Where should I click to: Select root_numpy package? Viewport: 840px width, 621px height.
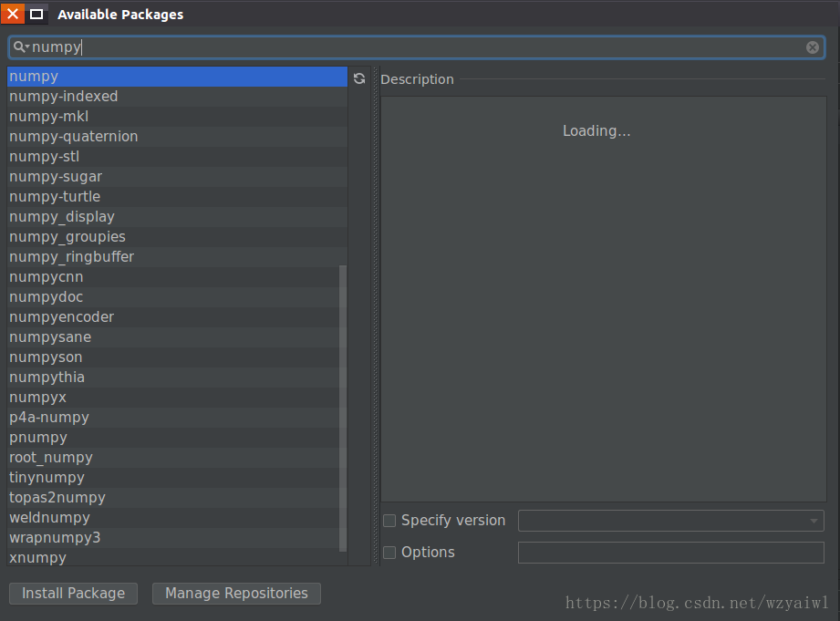click(x=173, y=458)
